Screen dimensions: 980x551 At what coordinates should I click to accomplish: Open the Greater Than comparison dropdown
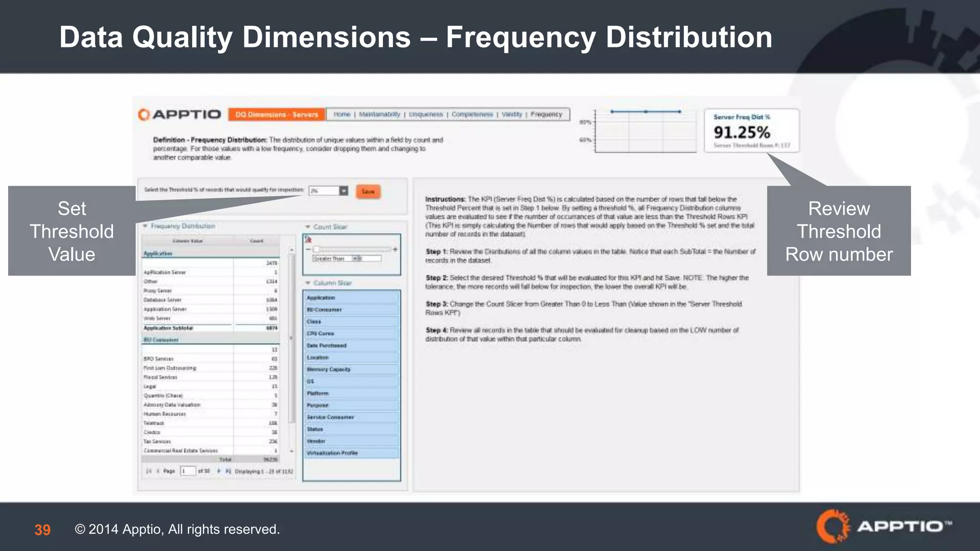356,259
